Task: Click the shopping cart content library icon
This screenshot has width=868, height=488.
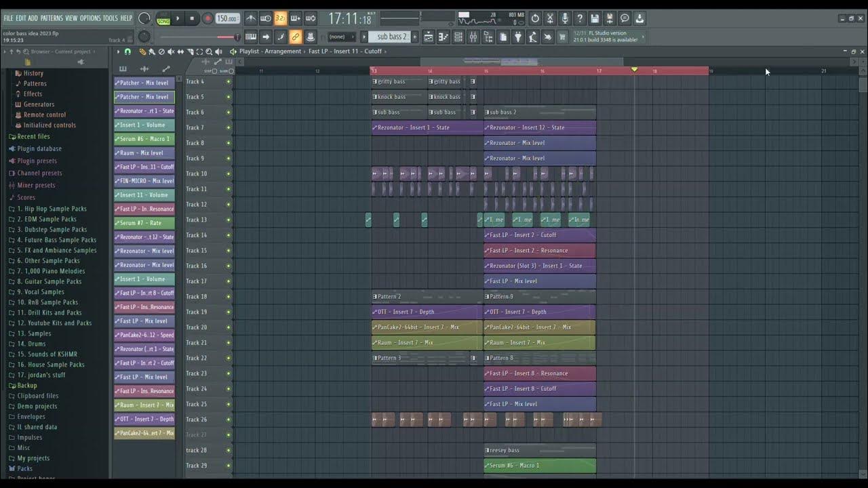Action: tap(562, 37)
